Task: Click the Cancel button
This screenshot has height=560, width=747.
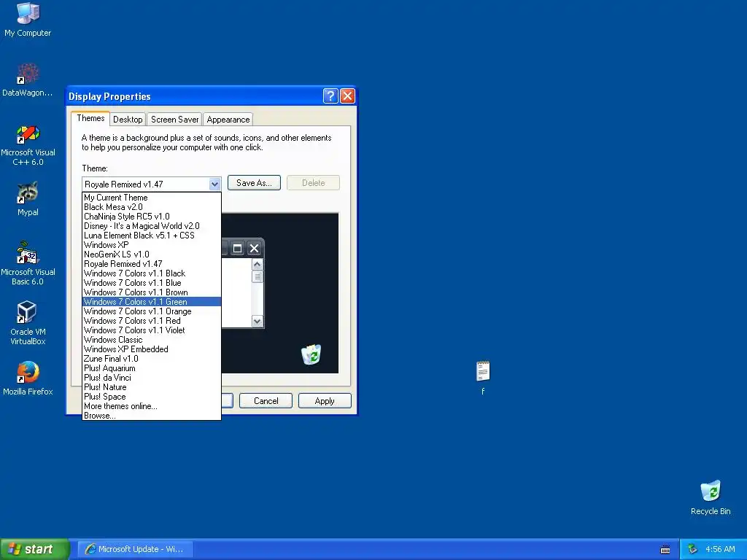Action: tap(266, 401)
